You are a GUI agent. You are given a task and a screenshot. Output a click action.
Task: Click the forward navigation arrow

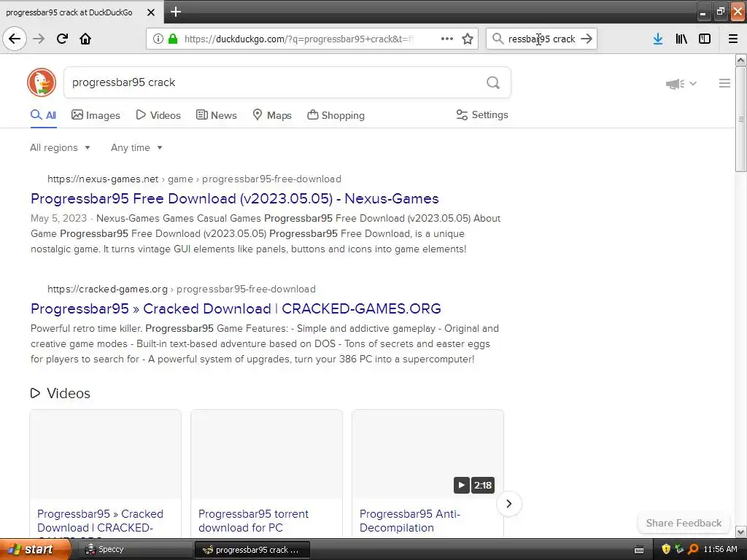(39, 39)
